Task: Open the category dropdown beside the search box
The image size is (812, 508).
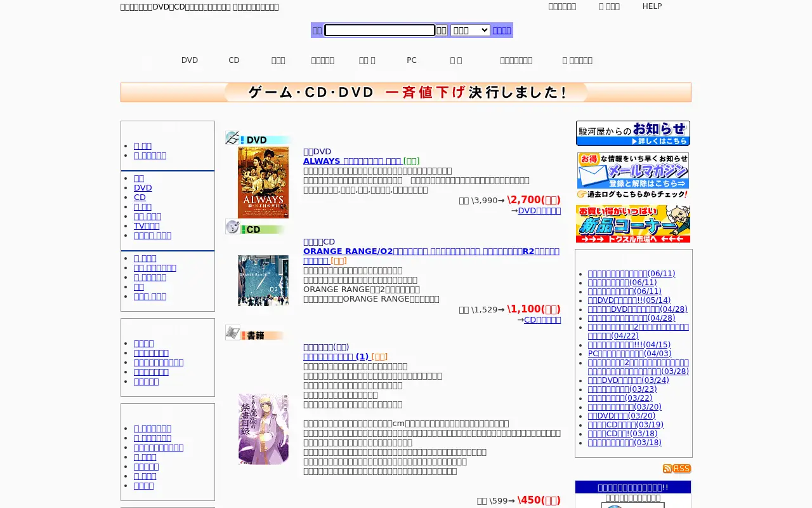Action: pos(470,30)
